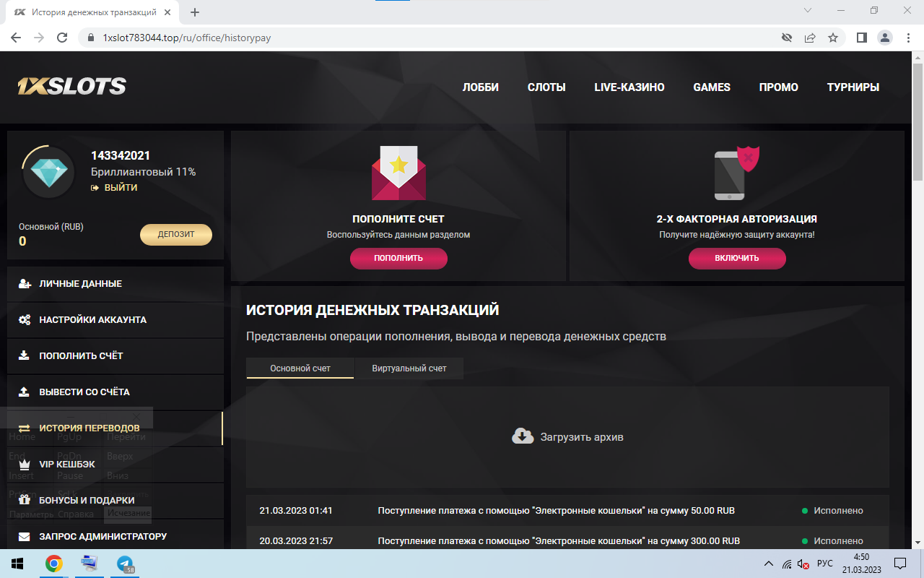Viewport: 924px width, 578px height.
Task: Open БОНУСЫ И ПОДАРКИ in the sidebar
Action: (x=115, y=501)
